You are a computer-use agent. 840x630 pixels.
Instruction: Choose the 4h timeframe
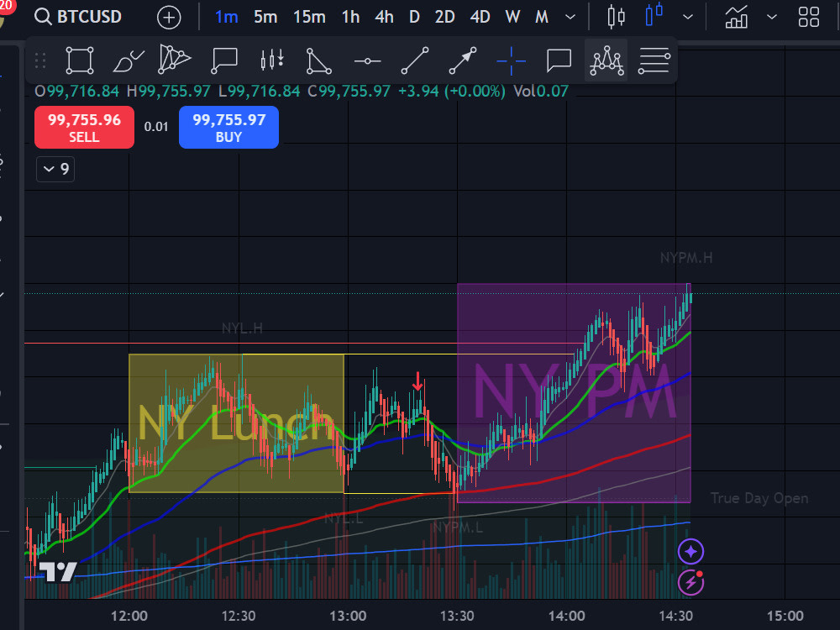point(384,17)
